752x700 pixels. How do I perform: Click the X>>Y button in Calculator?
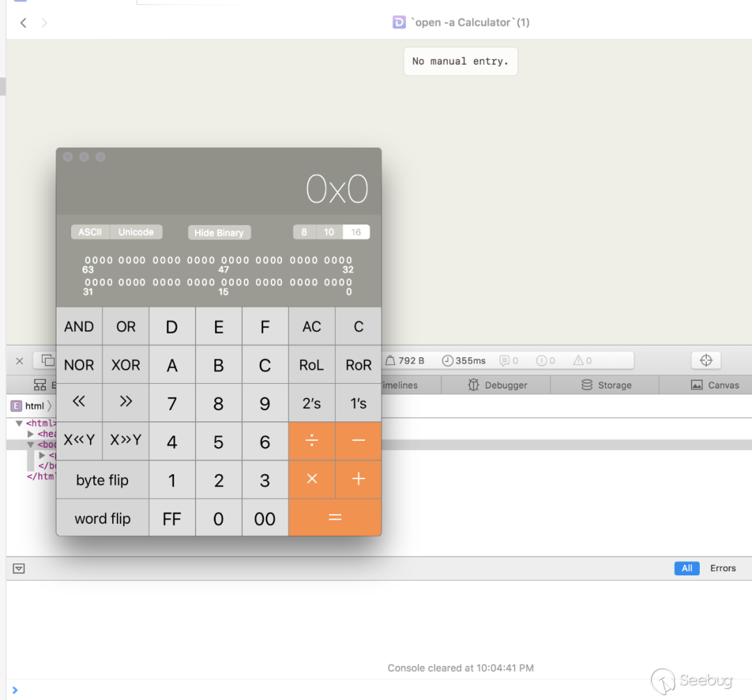125,441
